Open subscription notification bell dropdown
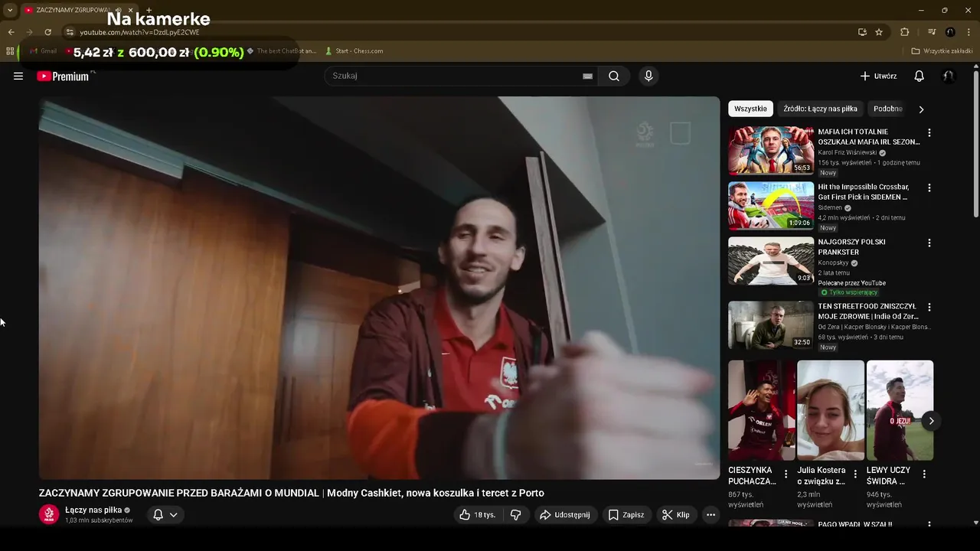This screenshot has width=980, height=551. [x=165, y=515]
